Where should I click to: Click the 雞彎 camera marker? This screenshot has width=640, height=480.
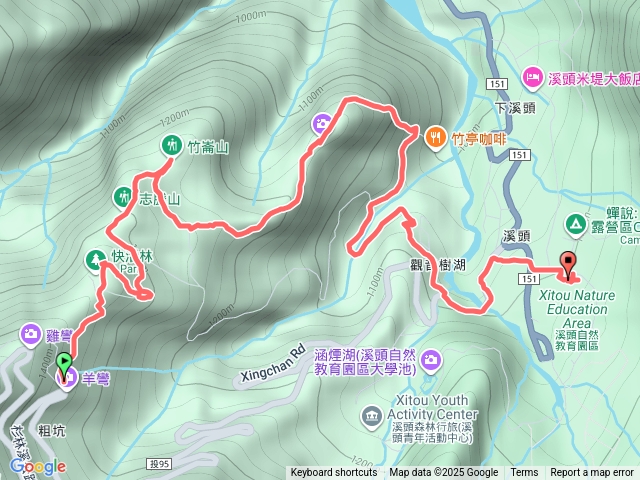point(31,335)
